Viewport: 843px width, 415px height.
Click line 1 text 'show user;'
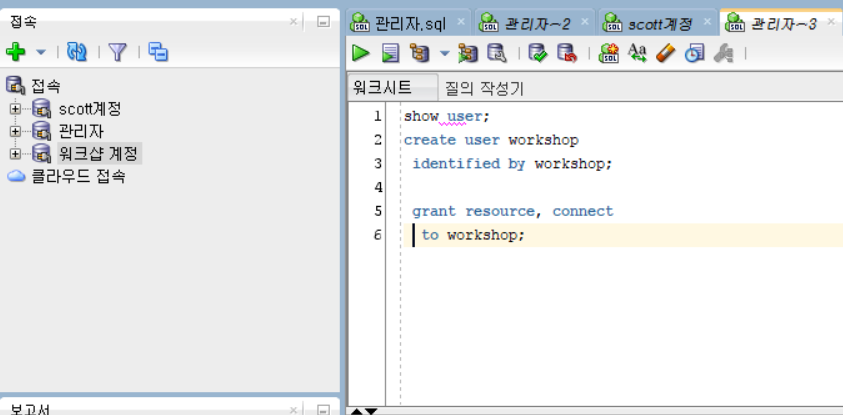click(447, 116)
